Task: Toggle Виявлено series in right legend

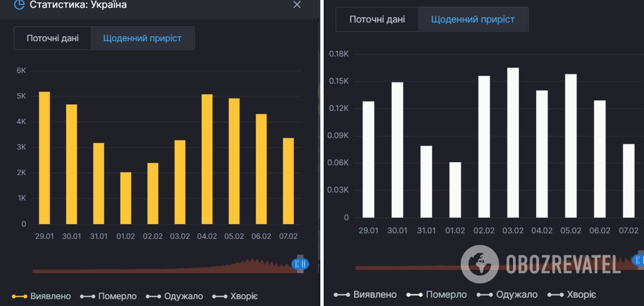Action: [x=365, y=294]
